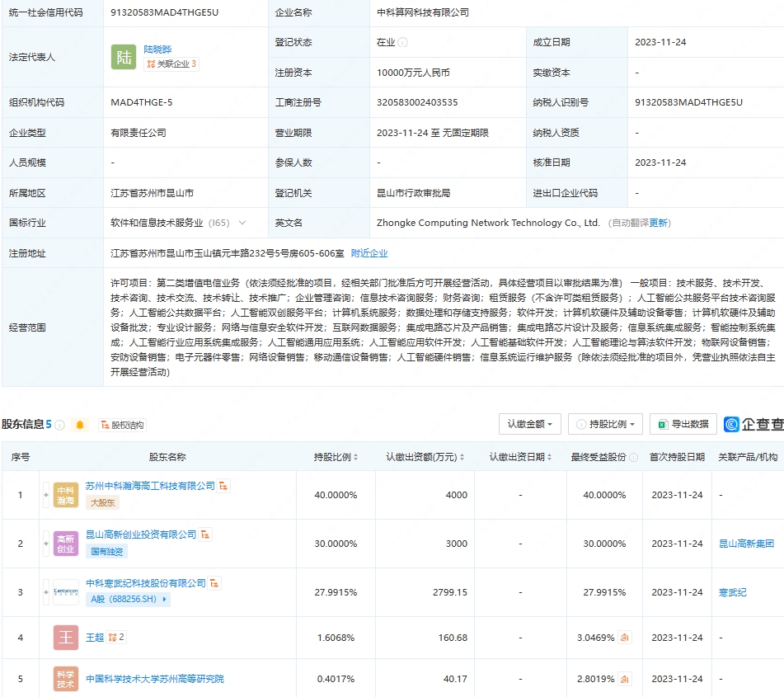This screenshot has width=784, height=697.
Task: Click the company name 中科算网科技有限公司
Action: click(423, 12)
